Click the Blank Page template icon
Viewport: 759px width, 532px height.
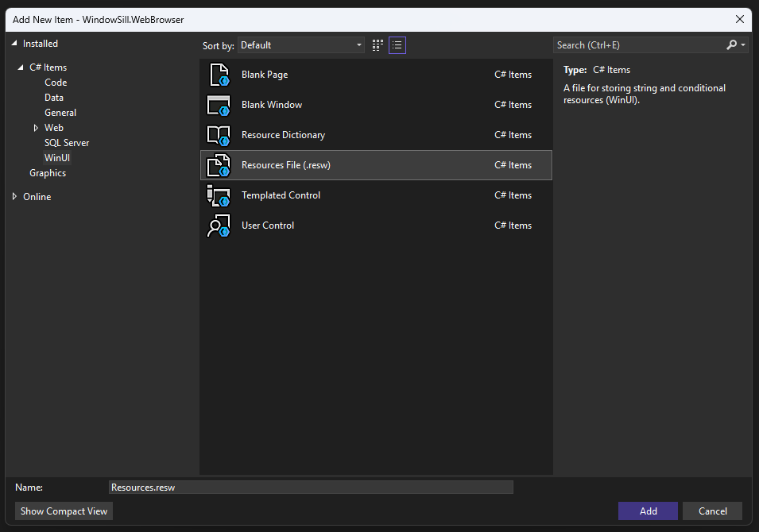click(x=219, y=75)
